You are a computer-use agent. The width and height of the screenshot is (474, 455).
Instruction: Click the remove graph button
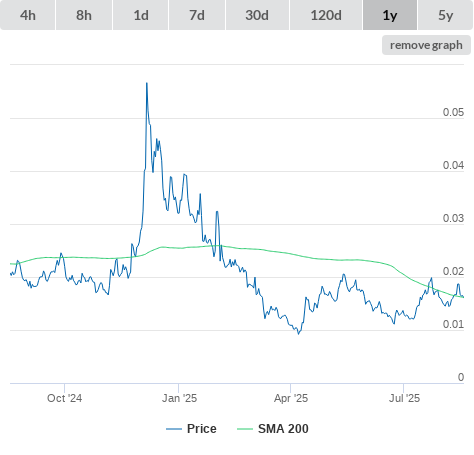click(x=426, y=45)
